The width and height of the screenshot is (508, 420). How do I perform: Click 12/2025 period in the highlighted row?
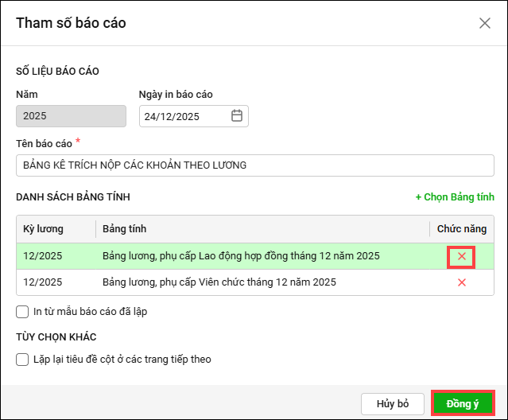43,256
